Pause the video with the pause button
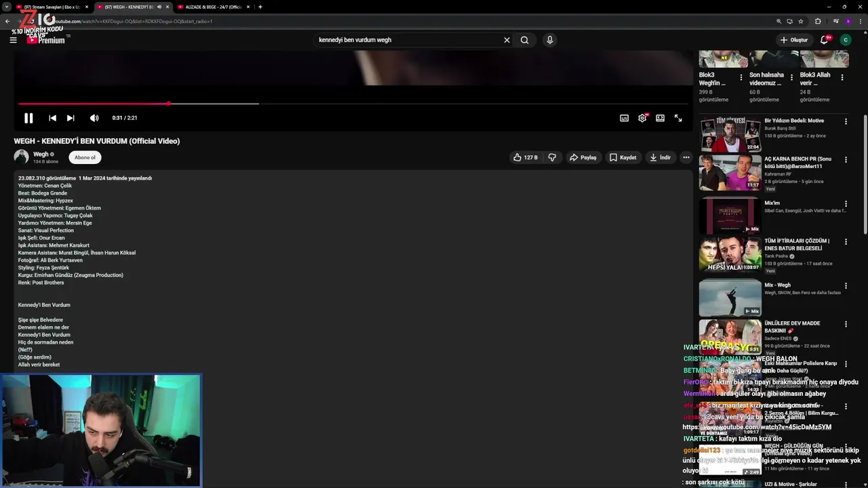Image resolution: width=868 pixels, height=488 pixels. pos(28,118)
